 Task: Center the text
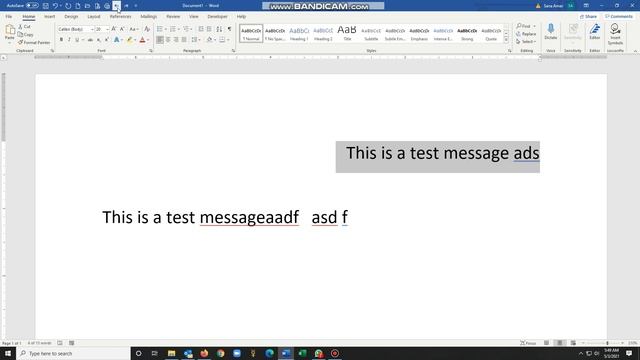coord(168,40)
